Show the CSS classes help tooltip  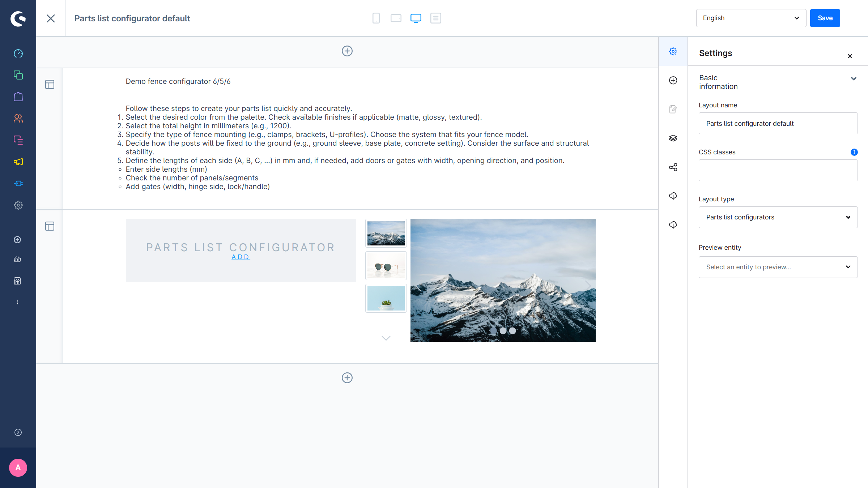[854, 152]
